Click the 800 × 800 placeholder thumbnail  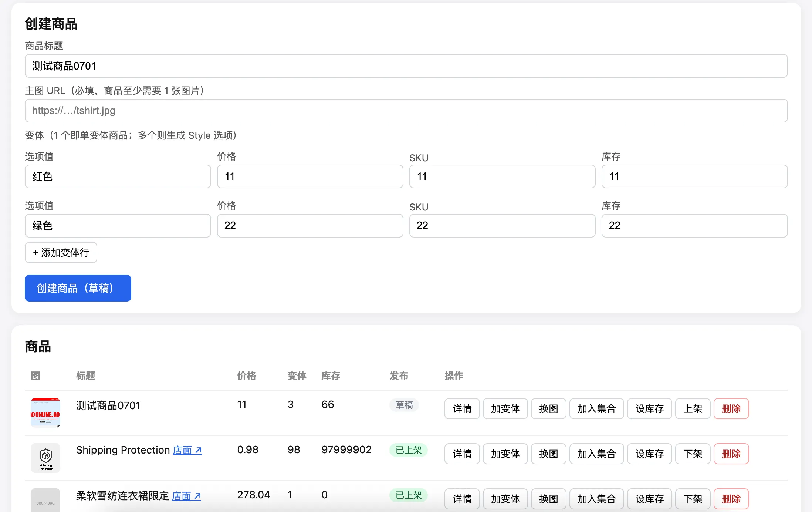(45, 500)
